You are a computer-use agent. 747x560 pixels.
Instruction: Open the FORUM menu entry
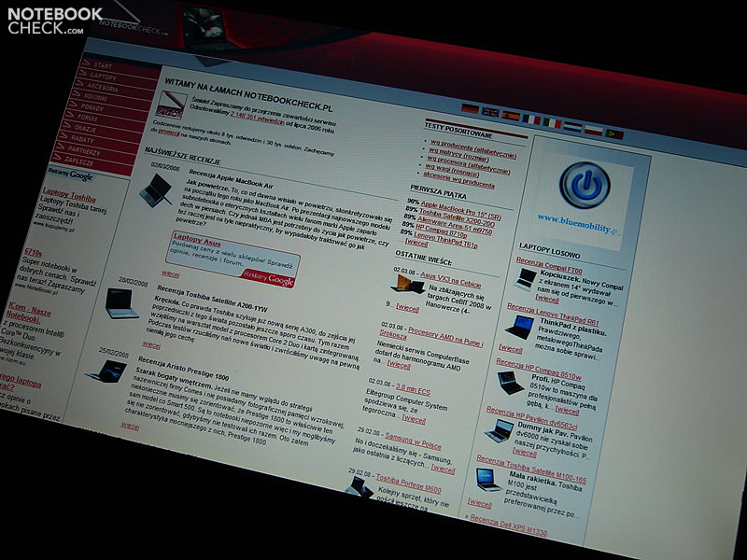[88, 118]
